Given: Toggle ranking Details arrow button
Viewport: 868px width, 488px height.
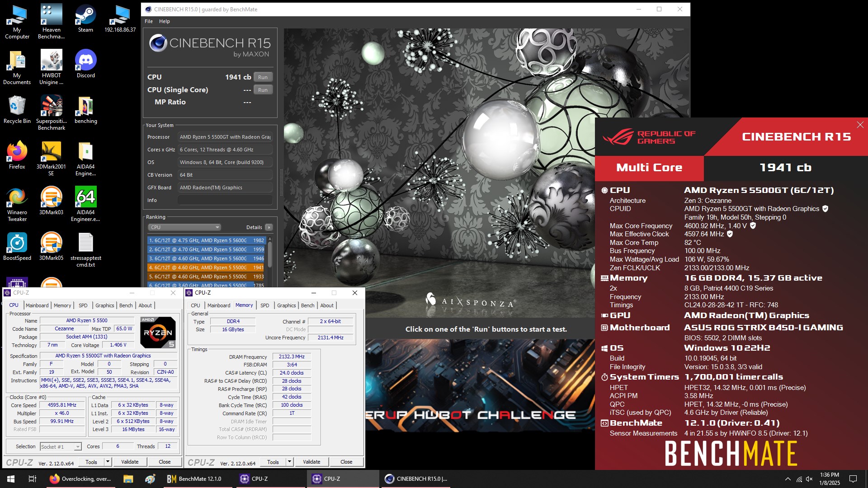Looking at the screenshot, I should tap(269, 227).
